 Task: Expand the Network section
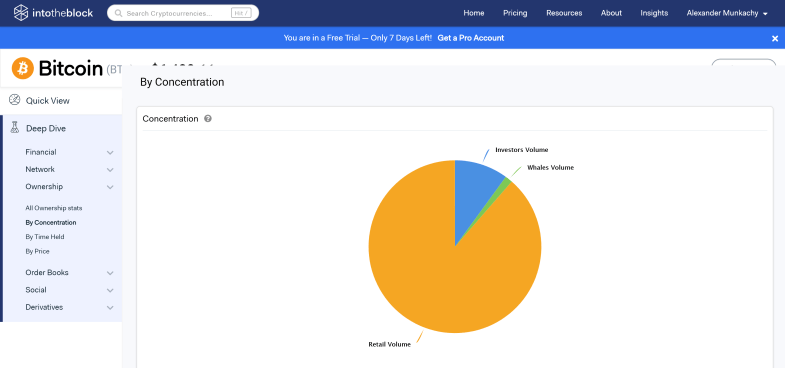(70, 169)
